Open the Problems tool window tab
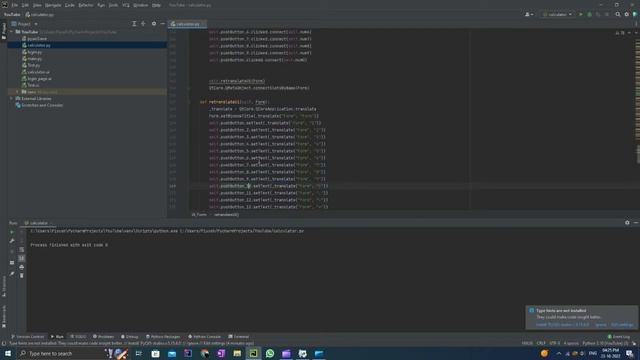 coord(103,336)
